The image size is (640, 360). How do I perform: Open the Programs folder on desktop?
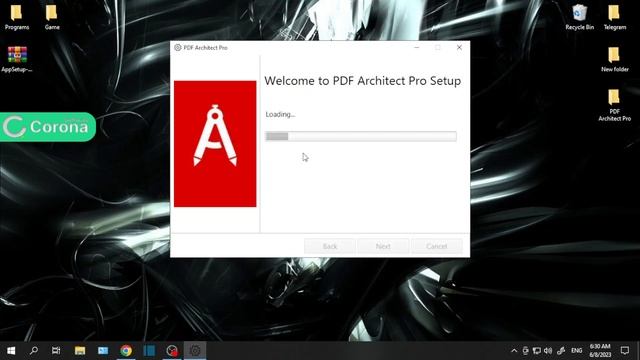[17, 18]
